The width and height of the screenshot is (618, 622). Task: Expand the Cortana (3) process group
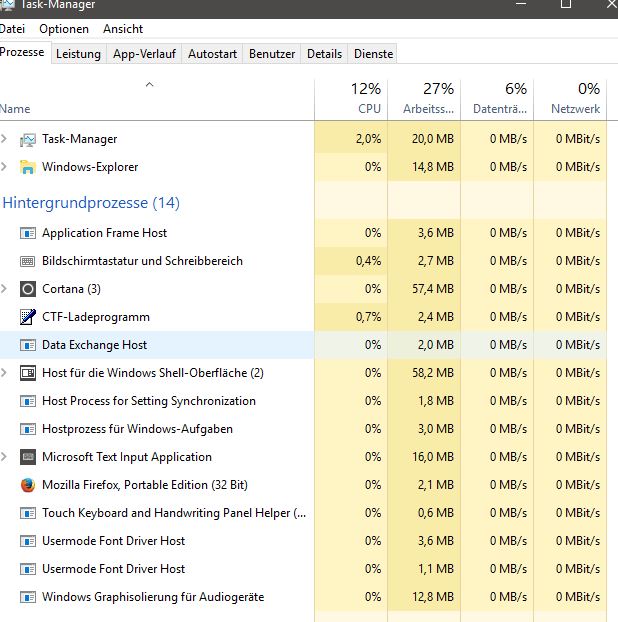coord(4,289)
